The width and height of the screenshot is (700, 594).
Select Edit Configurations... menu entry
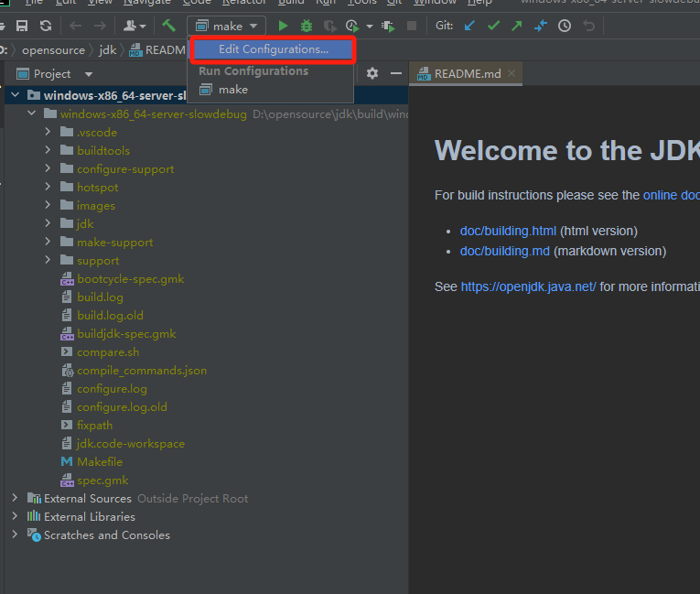point(274,49)
